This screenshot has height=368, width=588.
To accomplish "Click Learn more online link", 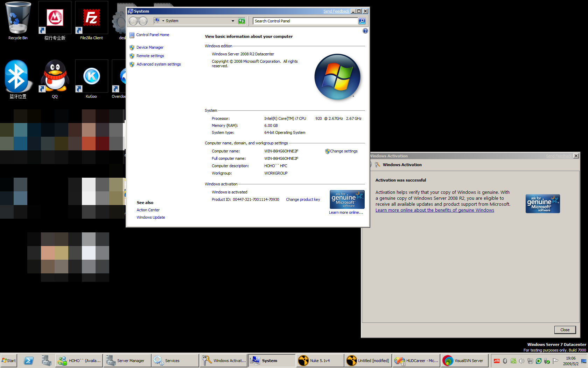I will tap(346, 212).
